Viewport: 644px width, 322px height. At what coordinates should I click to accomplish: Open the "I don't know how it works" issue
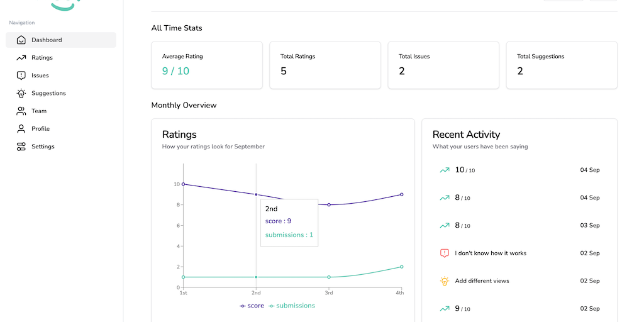pyautogui.click(x=491, y=253)
